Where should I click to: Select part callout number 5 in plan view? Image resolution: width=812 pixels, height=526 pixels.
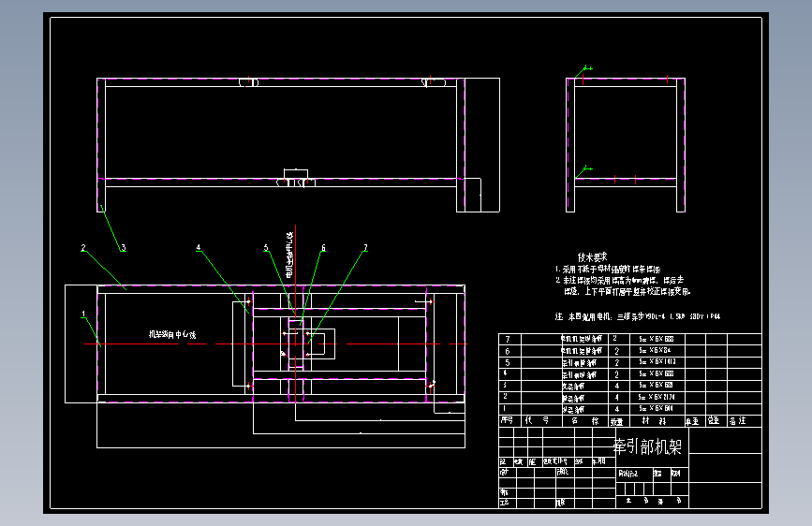[x=266, y=248]
